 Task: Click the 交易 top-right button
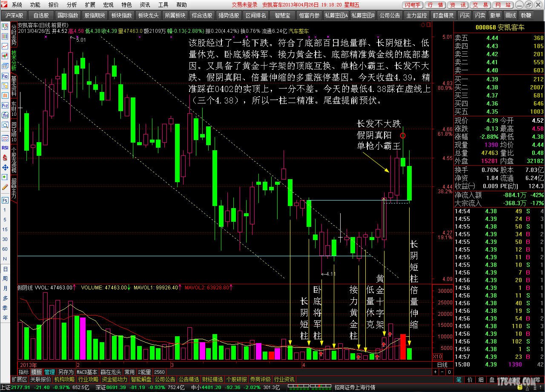pyautogui.click(x=480, y=5)
